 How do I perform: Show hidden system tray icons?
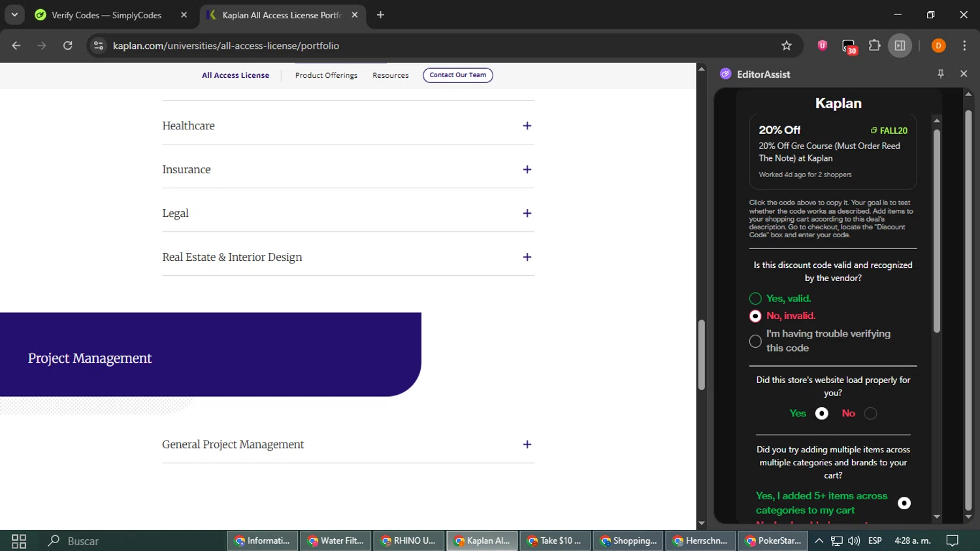click(819, 541)
